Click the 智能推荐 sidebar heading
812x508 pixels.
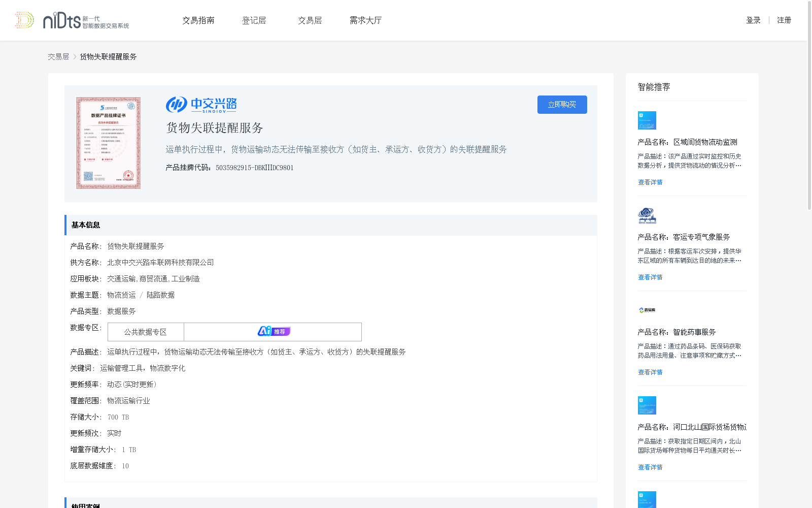pyautogui.click(x=654, y=87)
